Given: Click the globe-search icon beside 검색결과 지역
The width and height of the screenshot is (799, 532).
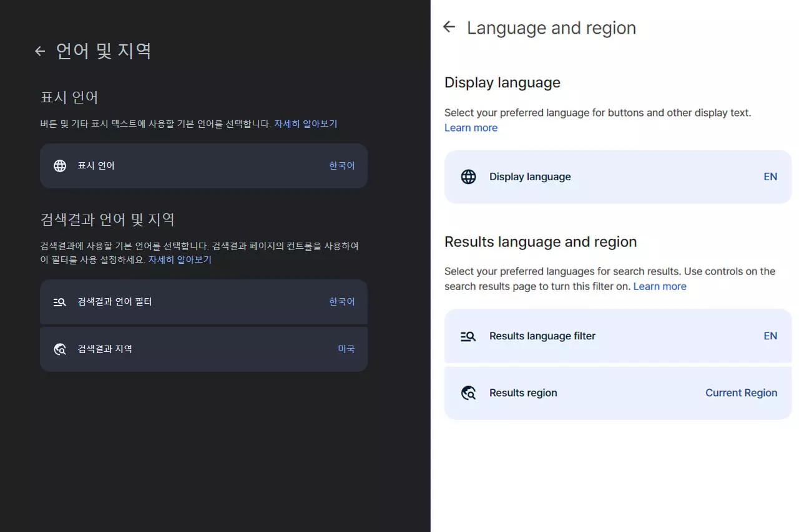Looking at the screenshot, I should tap(59, 349).
